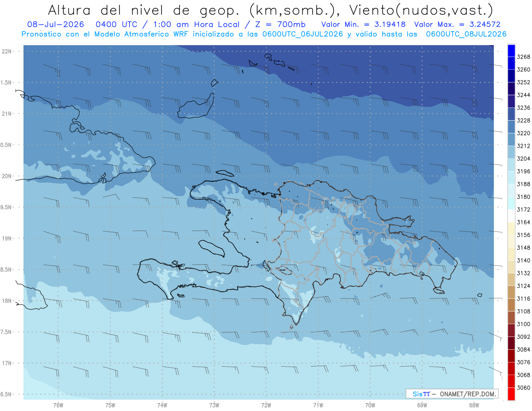Click 'Valor Min. = 3.19418'
Screen dimensions: 532x411
[x=364, y=24]
